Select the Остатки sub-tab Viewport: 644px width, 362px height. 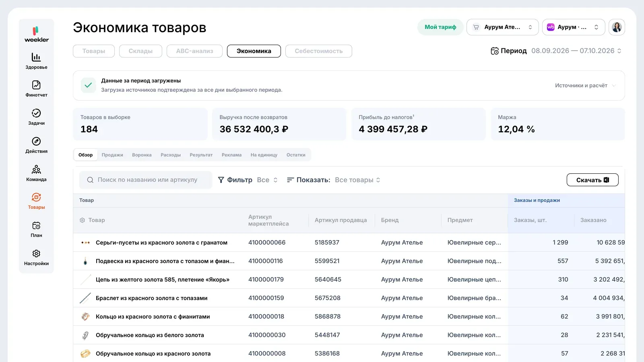[296, 155]
